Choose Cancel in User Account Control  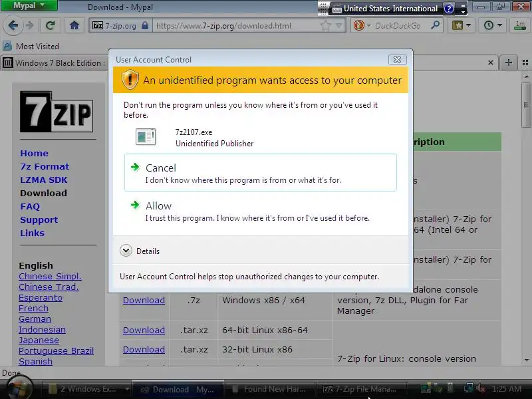(x=261, y=172)
